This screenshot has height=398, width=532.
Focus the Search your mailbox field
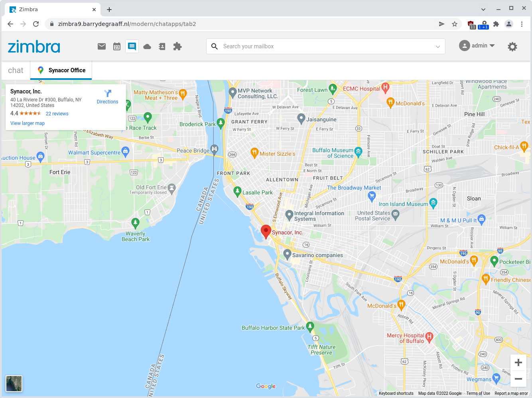tap(325, 46)
